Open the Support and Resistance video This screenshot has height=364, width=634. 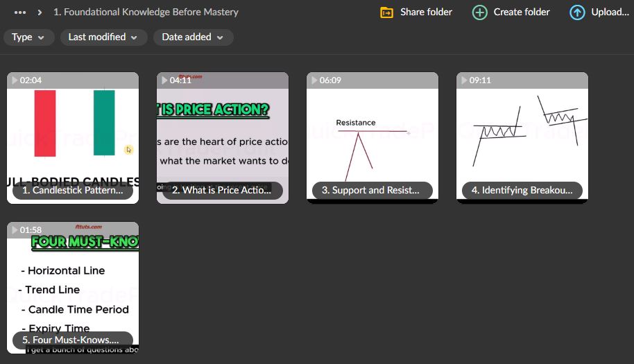pyautogui.click(x=372, y=139)
